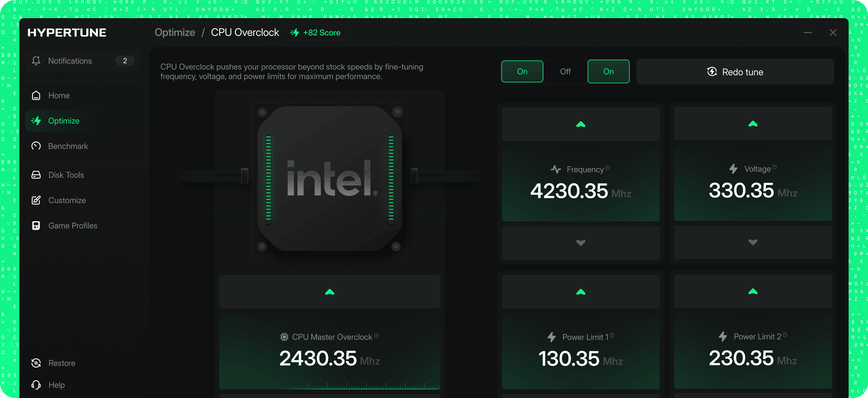Viewport: 868px width, 398px height.
Task: Click the Power Limit 2 230.35 value
Action: pyautogui.click(x=741, y=358)
